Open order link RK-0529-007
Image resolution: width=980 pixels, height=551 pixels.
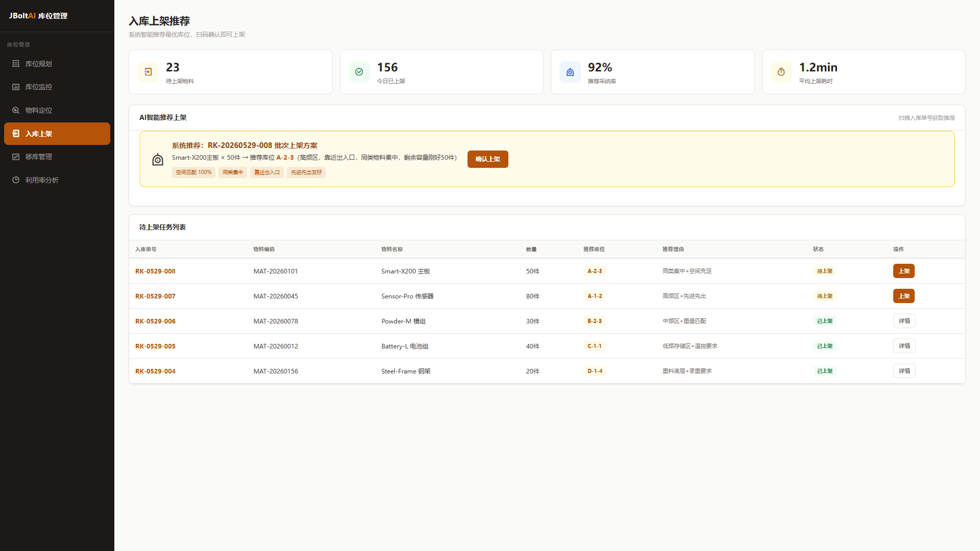click(x=155, y=296)
